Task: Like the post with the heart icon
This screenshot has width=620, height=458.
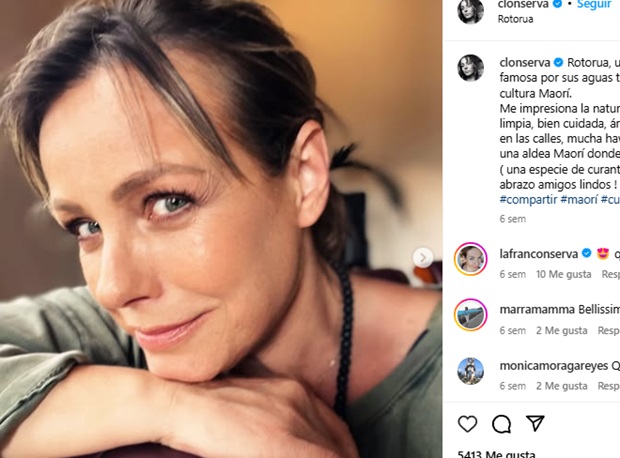Action: coord(468,424)
